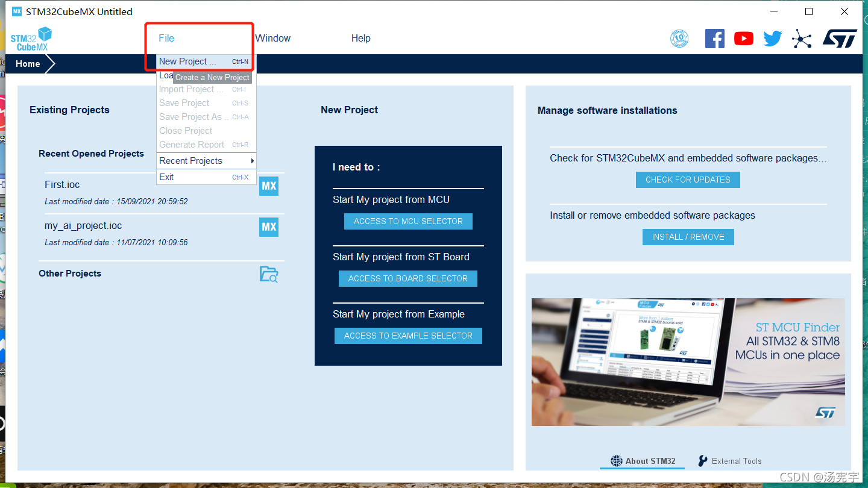This screenshot has height=488, width=868.
Task: Maximize the STM32CubeMX window
Action: (809, 11)
